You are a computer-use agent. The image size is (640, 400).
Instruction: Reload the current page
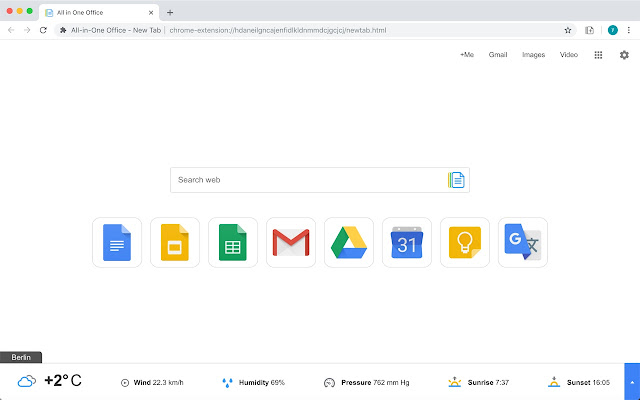coord(43,30)
